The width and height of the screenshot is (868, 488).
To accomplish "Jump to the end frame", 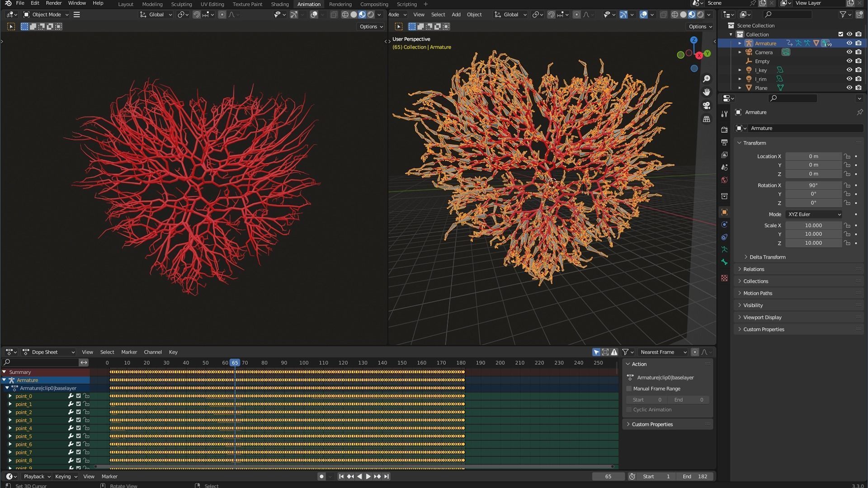I will click(x=386, y=476).
